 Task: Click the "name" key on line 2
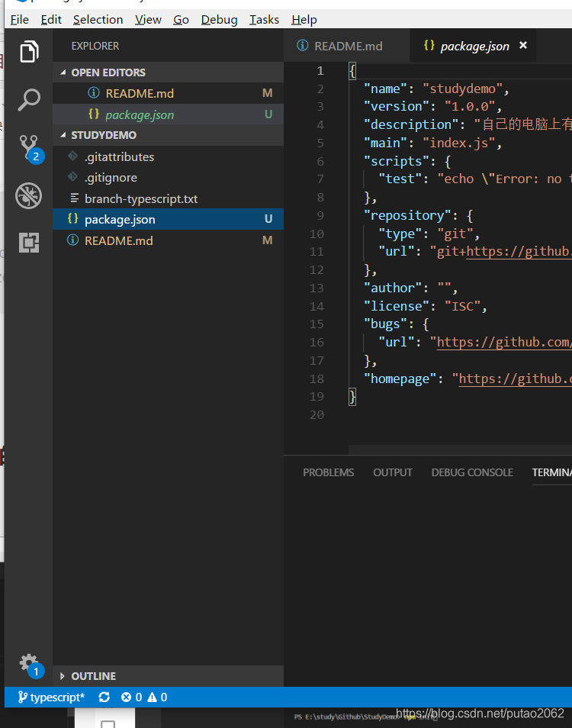pyautogui.click(x=385, y=89)
